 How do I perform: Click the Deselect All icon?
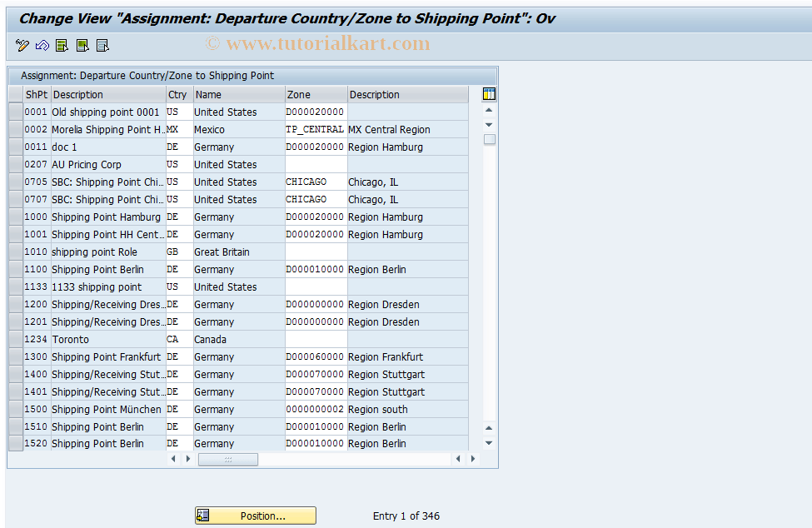[102, 45]
